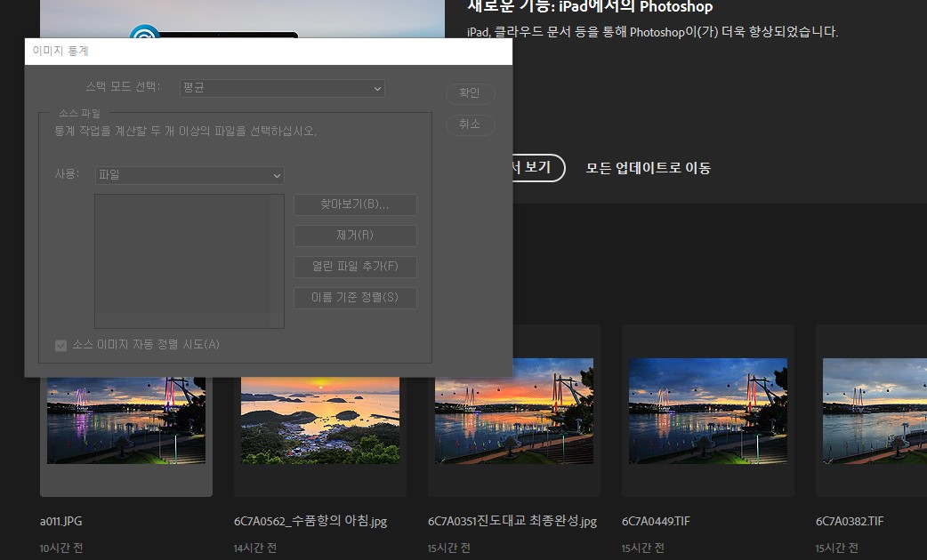The width and height of the screenshot is (927, 560).
Task: Click the 14시간 전 timestamp text
Action: (254, 548)
